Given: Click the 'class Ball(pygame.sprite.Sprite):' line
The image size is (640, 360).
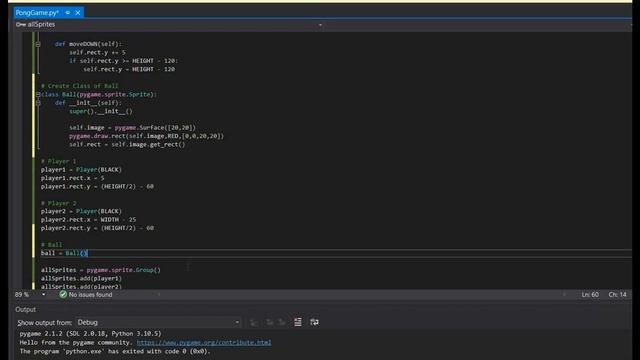Looking at the screenshot, I should pyautogui.click(x=99, y=94).
